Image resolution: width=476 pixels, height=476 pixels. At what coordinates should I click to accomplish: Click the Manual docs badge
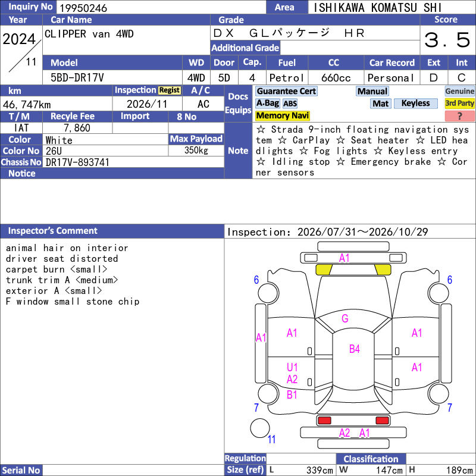point(372,91)
